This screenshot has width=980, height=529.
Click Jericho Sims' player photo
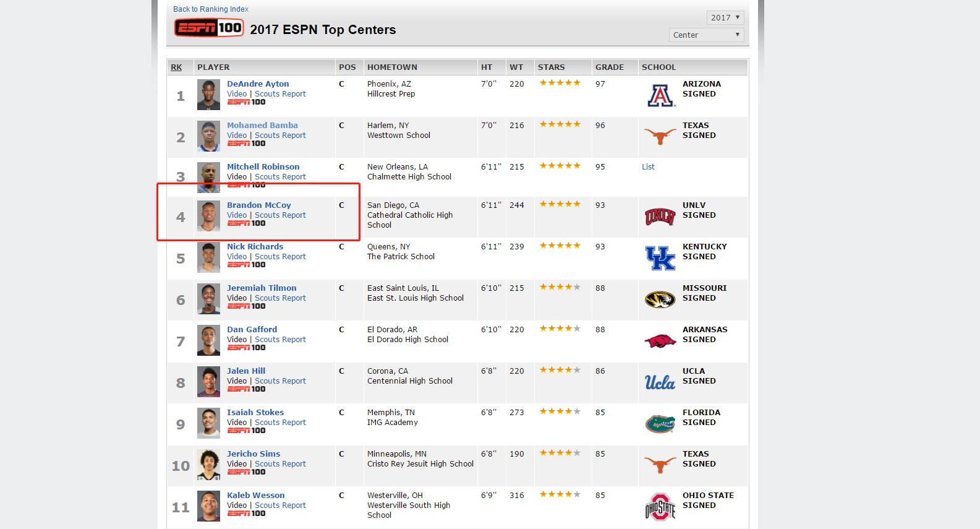pyautogui.click(x=208, y=465)
